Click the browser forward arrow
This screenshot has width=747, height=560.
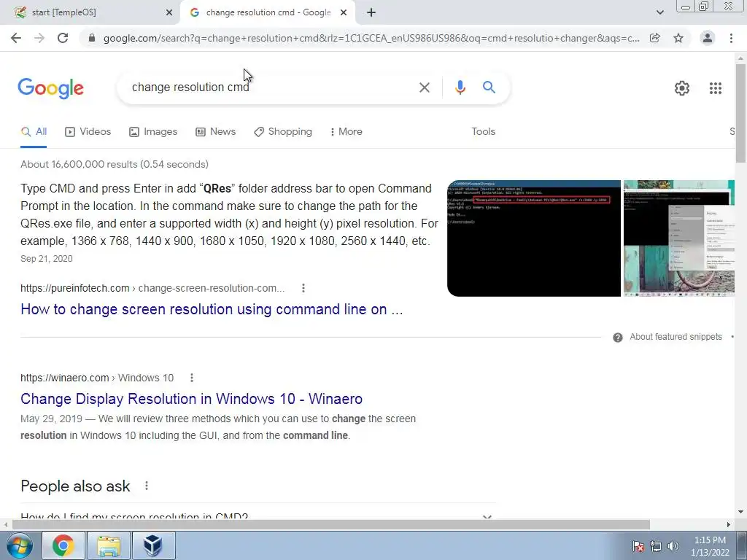tap(39, 38)
